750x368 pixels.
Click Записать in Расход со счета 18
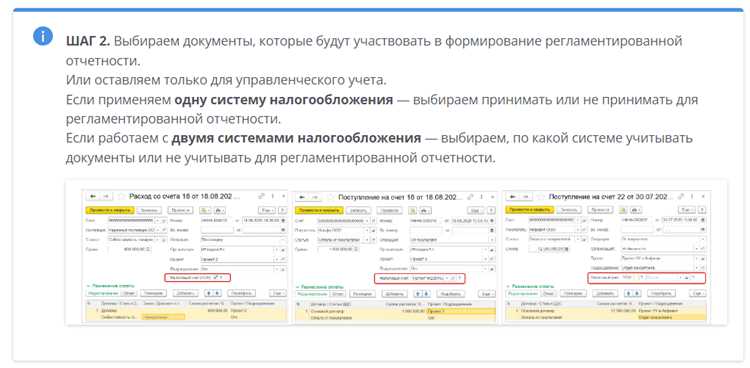(x=149, y=211)
